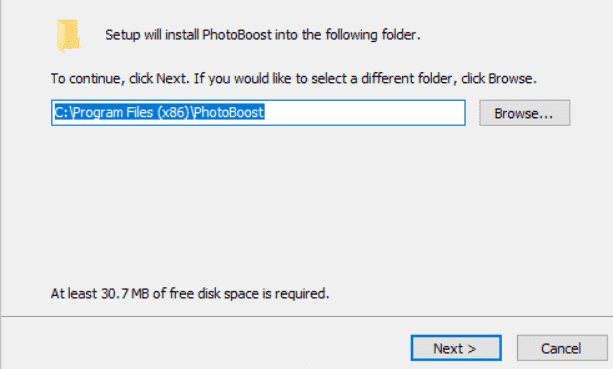Cancel the PhotoBoost setup
The height and width of the screenshot is (369, 613).
(562, 348)
